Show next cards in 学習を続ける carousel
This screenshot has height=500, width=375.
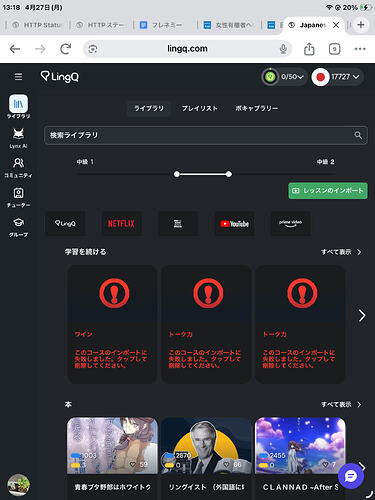point(362,315)
